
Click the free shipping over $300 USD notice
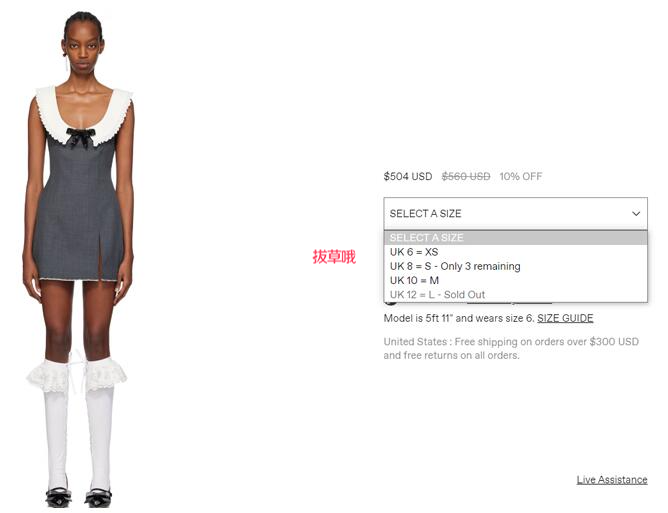(511, 349)
